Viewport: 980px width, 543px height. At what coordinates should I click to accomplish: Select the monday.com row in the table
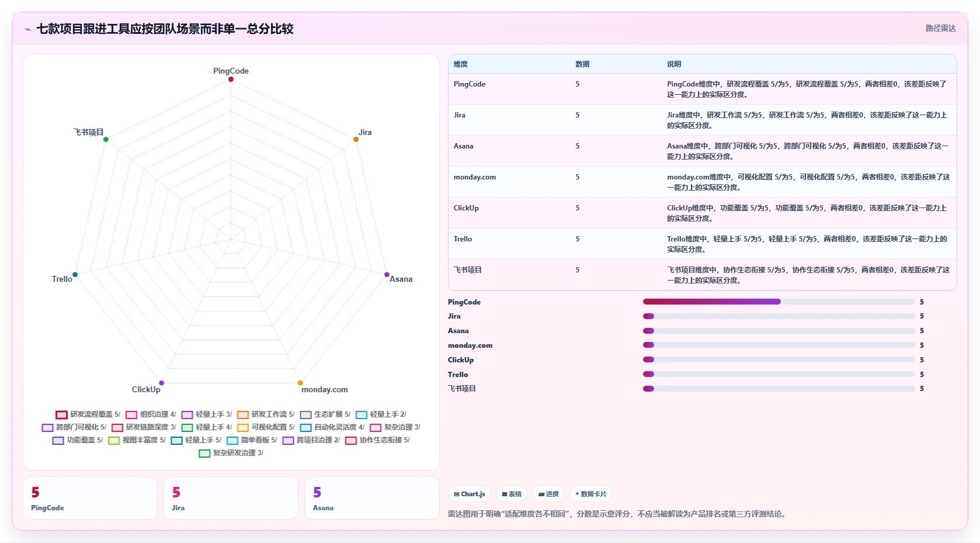(x=702, y=182)
